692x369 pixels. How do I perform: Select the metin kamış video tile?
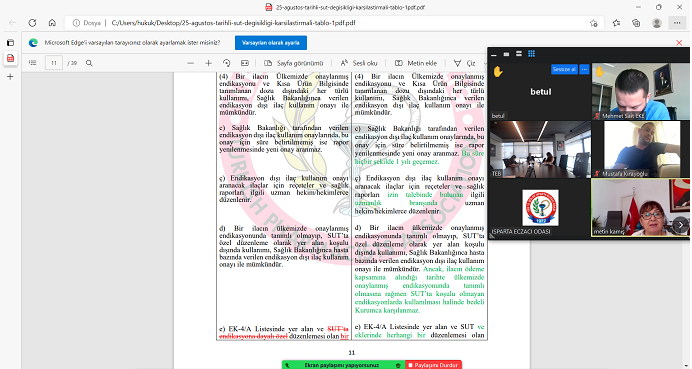coord(640,207)
